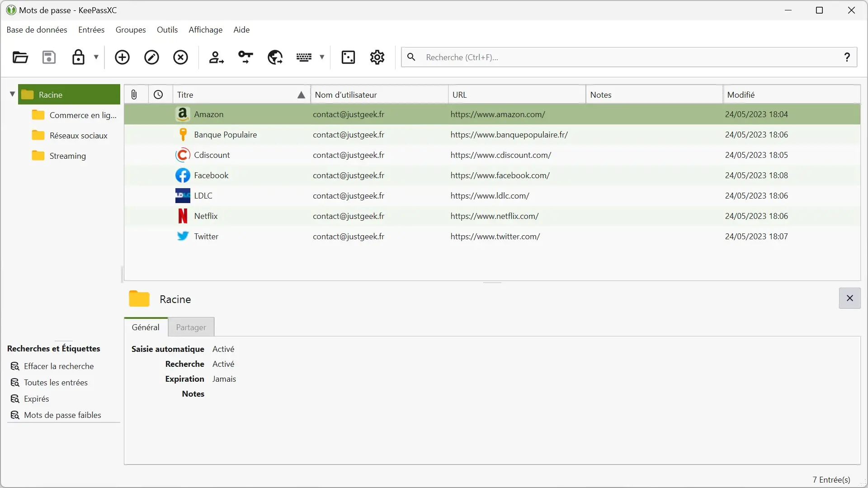Select the Réseaux sociaux group

[x=70, y=136]
